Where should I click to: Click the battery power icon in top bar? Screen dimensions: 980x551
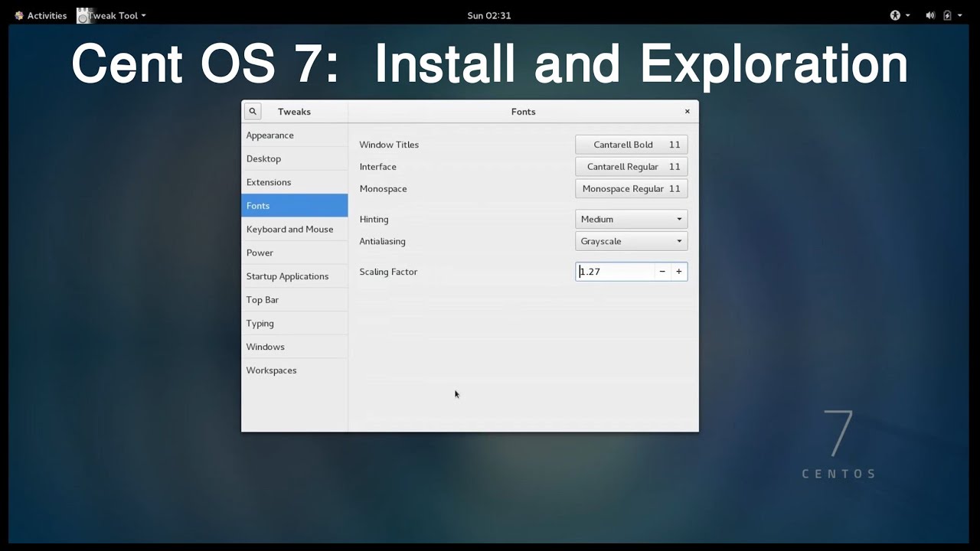pos(947,15)
